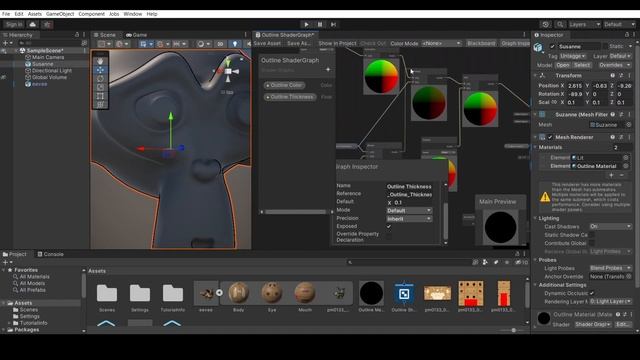Toggle Mesh Renderer enabled checkbox
This screenshot has height=360, width=640.
(x=550, y=137)
